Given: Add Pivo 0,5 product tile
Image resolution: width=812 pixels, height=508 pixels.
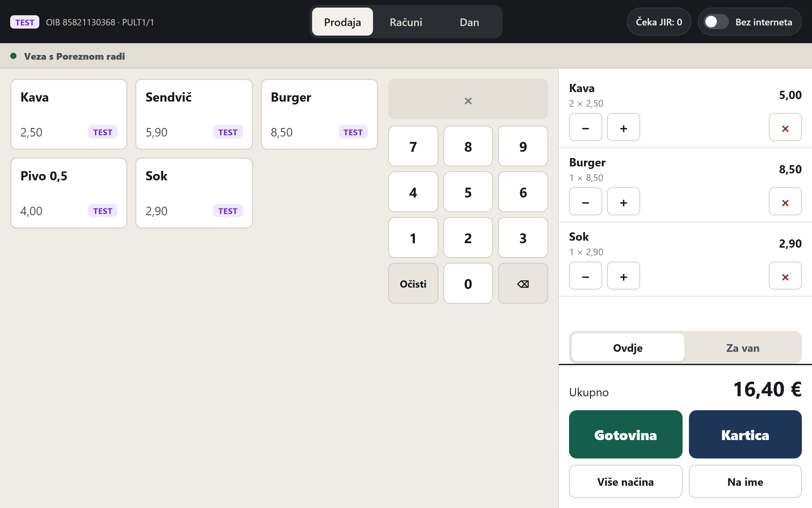Looking at the screenshot, I should pyautogui.click(x=69, y=193).
